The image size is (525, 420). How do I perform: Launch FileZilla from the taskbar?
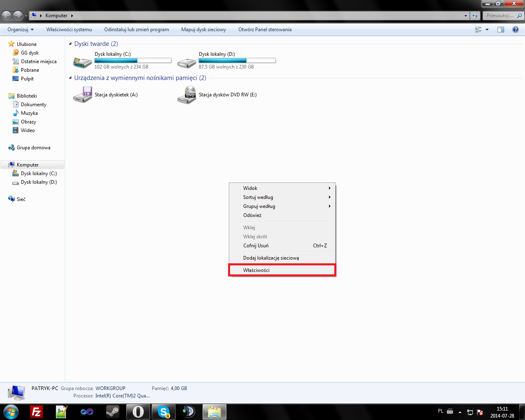click(37, 412)
